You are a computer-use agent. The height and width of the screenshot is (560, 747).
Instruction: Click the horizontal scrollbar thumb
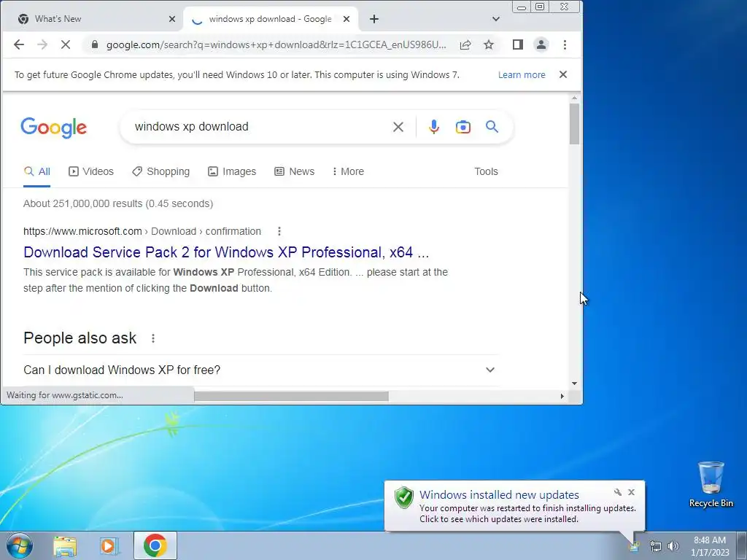tap(291, 396)
